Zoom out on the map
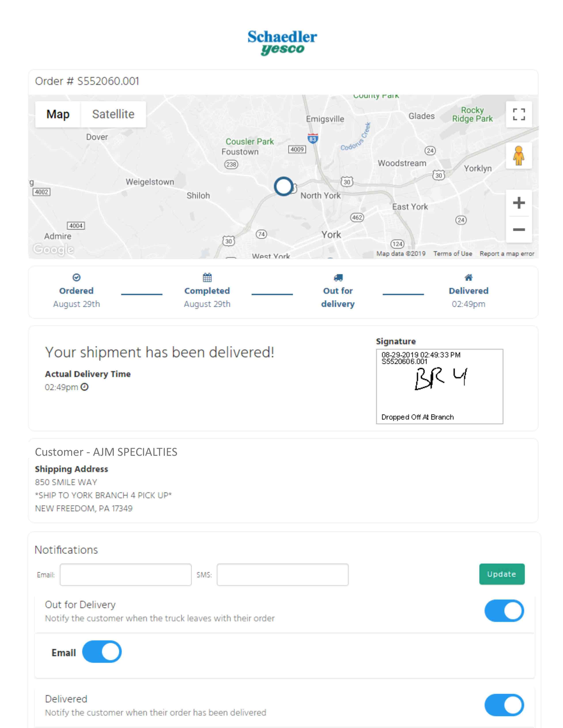Image resolution: width=563 pixels, height=728 pixels. 518,229
